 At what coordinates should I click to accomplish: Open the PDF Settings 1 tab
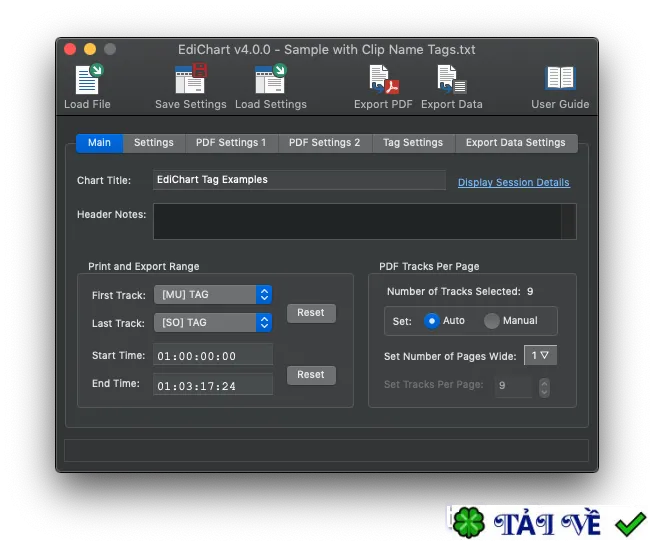(x=231, y=143)
